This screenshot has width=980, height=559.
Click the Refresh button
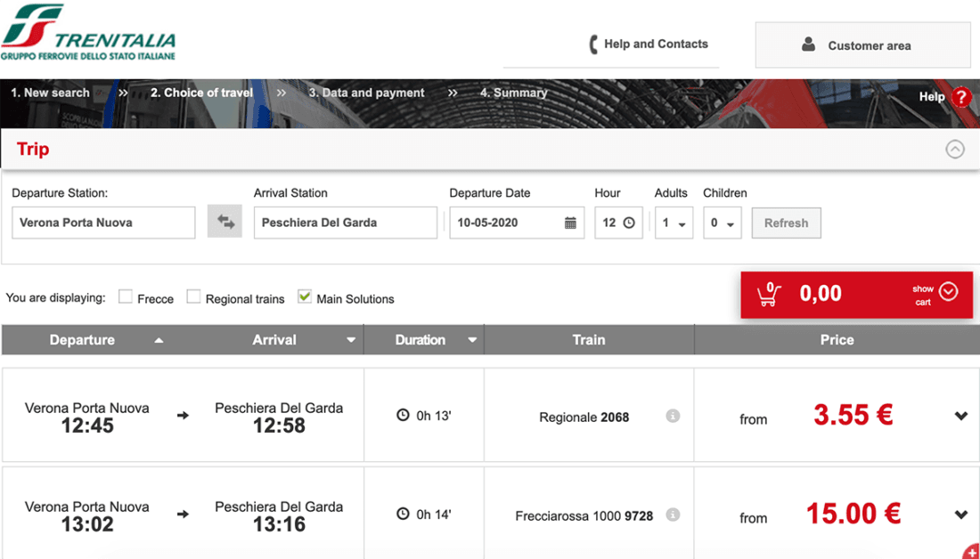pyautogui.click(x=787, y=223)
